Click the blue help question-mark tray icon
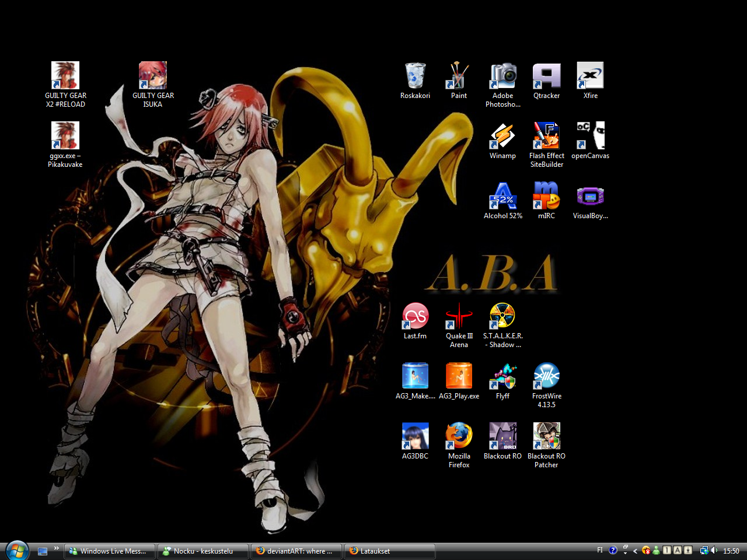 pos(613,550)
